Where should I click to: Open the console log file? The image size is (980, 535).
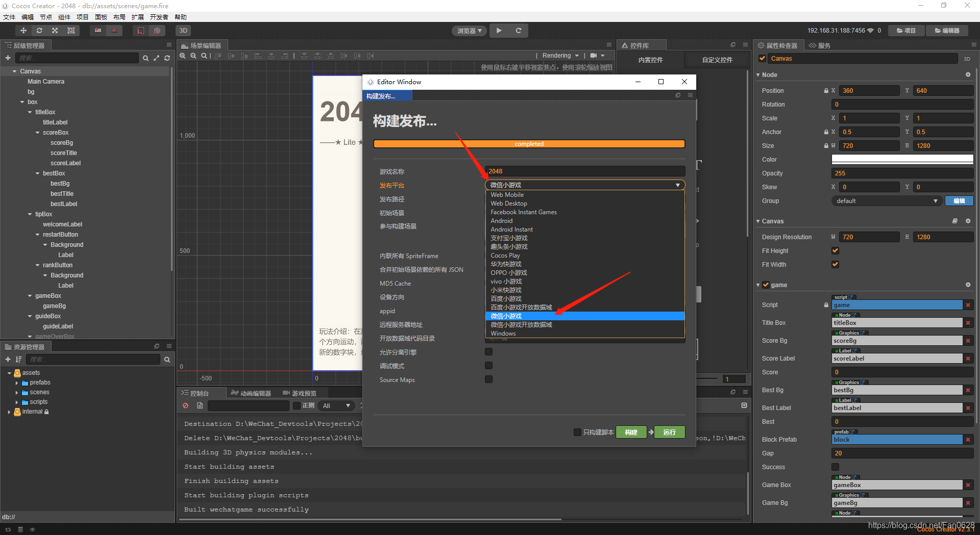(200, 406)
